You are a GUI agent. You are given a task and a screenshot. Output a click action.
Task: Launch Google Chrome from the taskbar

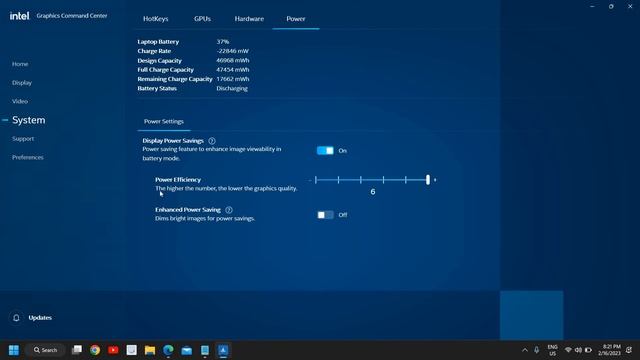(95, 350)
